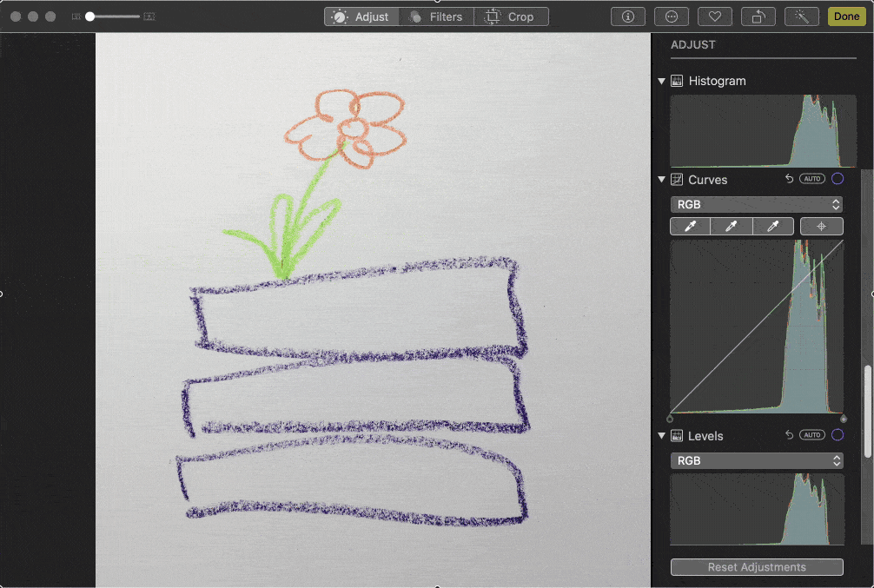Viewport: 874px width, 588px height.
Task: Mark the photo as Favorite
Action: (x=715, y=17)
